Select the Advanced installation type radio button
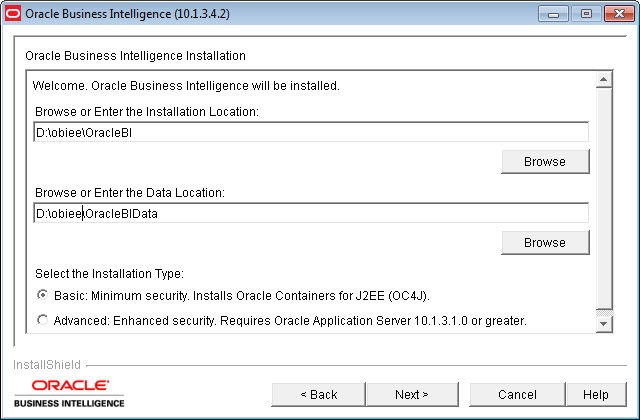 [42, 320]
